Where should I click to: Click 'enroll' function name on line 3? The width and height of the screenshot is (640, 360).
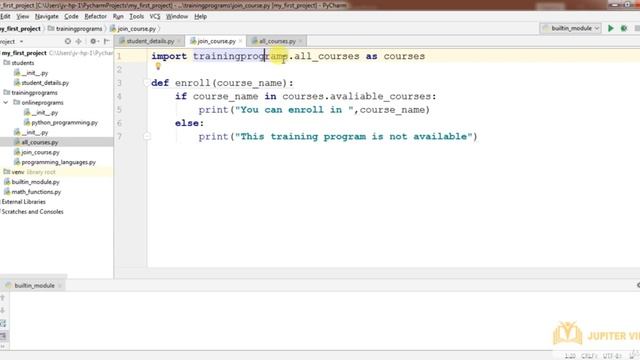click(193, 83)
